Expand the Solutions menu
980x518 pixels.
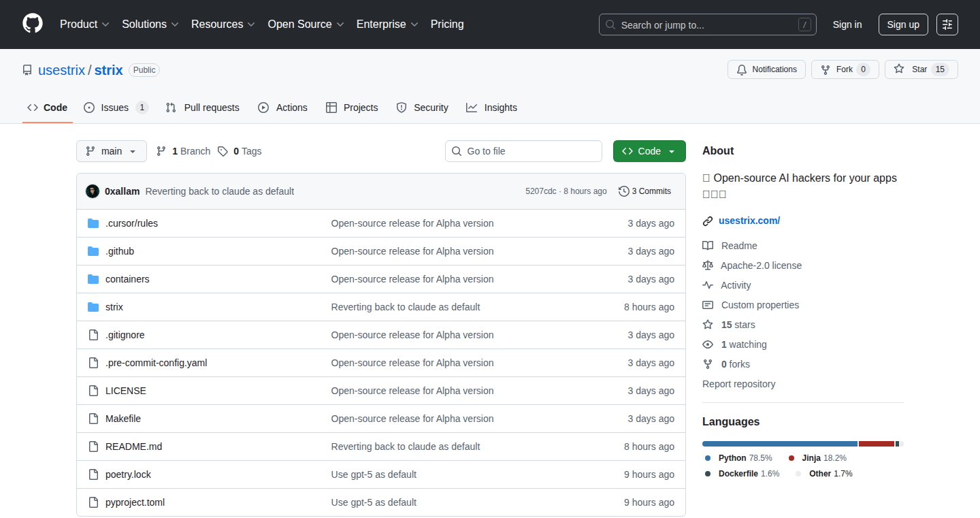point(150,25)
